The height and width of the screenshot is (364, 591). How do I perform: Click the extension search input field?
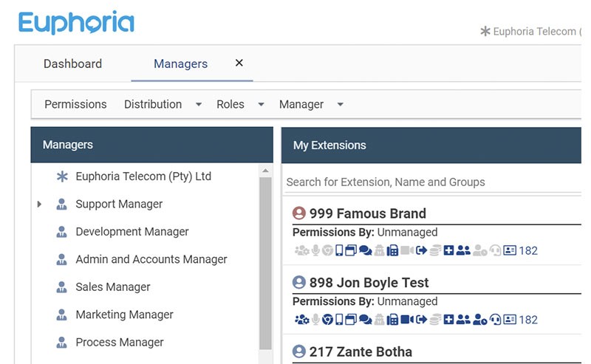coord(433,182)
